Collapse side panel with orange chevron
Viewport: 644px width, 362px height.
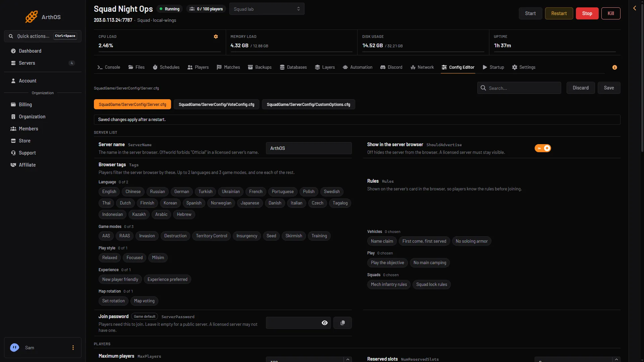pyautogui.click(x=635, y=8)
